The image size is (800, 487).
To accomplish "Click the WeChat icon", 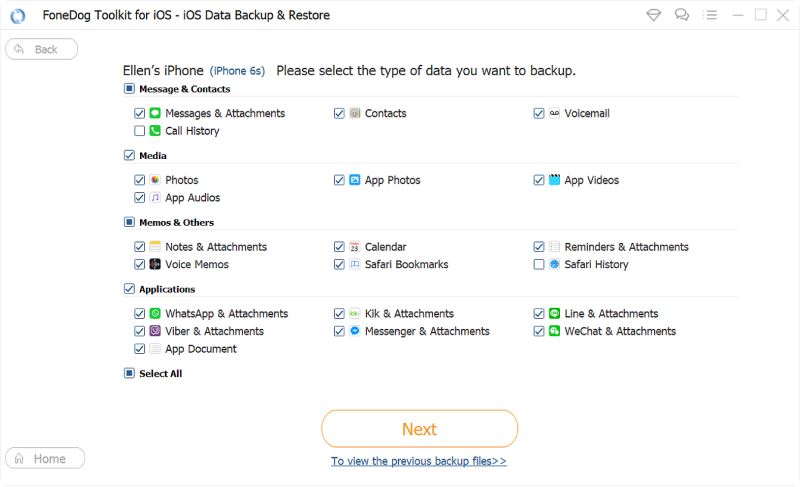I will click(554, 331).
